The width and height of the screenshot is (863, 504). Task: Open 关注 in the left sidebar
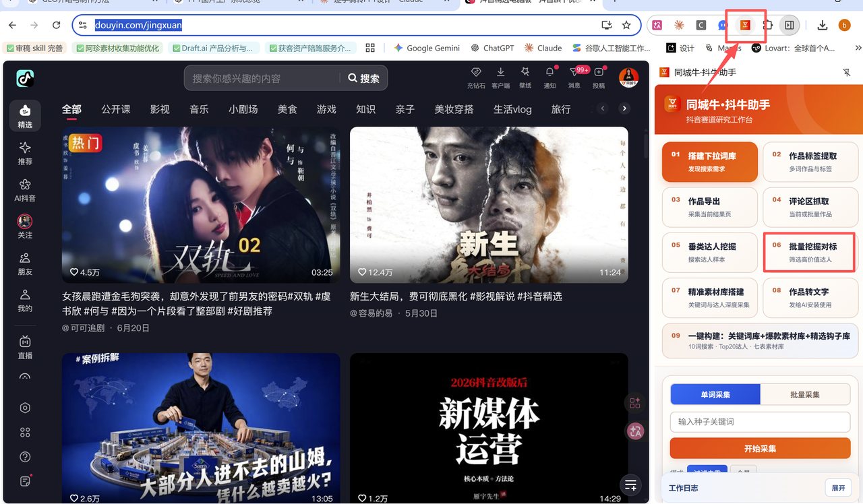pyautogui.click(x=25, y=226)
